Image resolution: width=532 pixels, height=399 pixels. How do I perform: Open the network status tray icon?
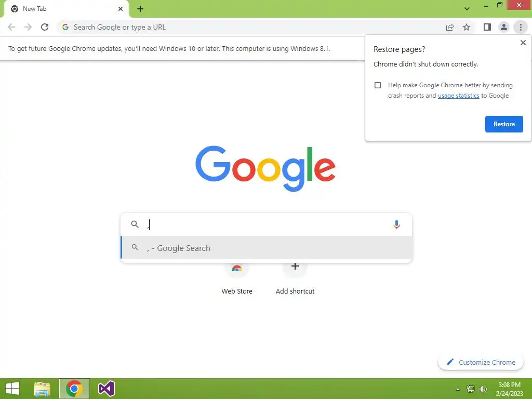[x=471, y=389]
